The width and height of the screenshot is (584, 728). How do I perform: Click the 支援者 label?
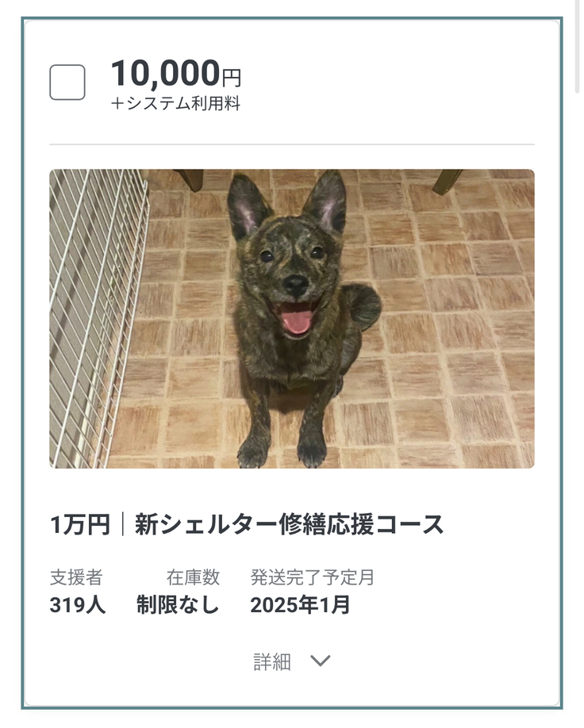(x=75, y=577)
